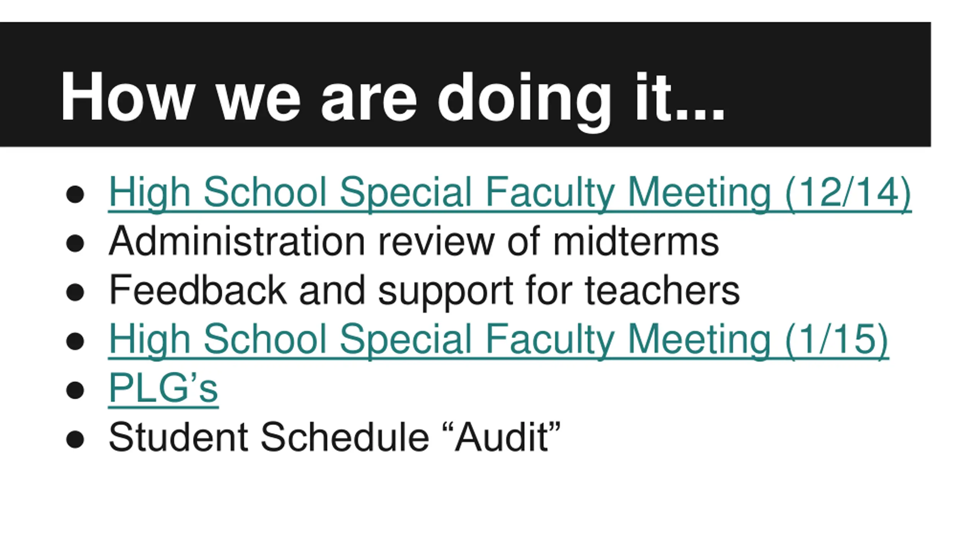Click the bullet before the 12/14 meeting link
The image size is (980, 551).
(75, 194)
